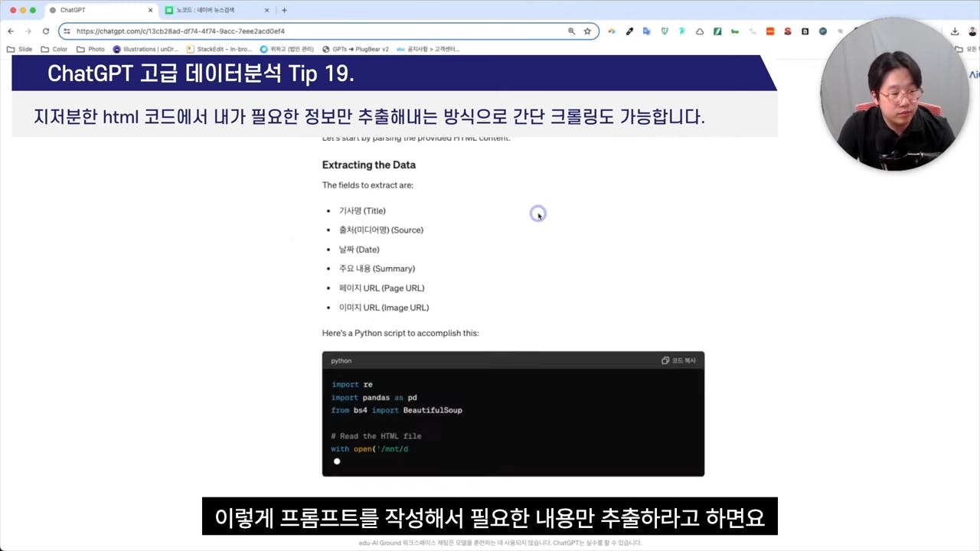The width and height of the screenshot is (980, 551).
Task: Open site information icon in address bar
Action: point(67,31)
